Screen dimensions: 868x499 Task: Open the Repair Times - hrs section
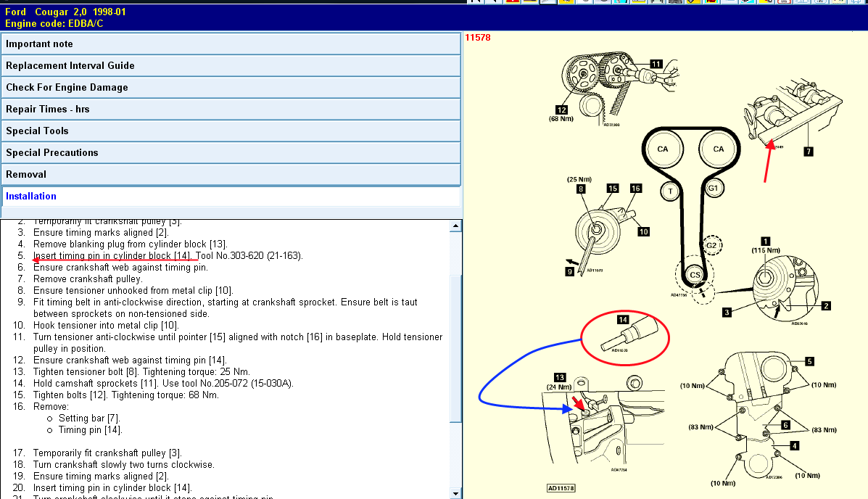[231, 109]
